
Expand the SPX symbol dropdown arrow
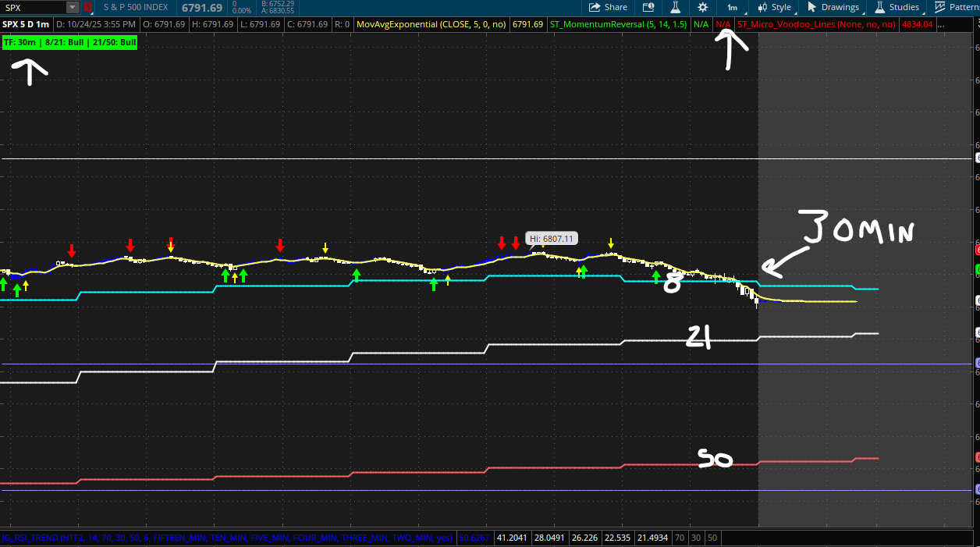(x=72, y=8)
